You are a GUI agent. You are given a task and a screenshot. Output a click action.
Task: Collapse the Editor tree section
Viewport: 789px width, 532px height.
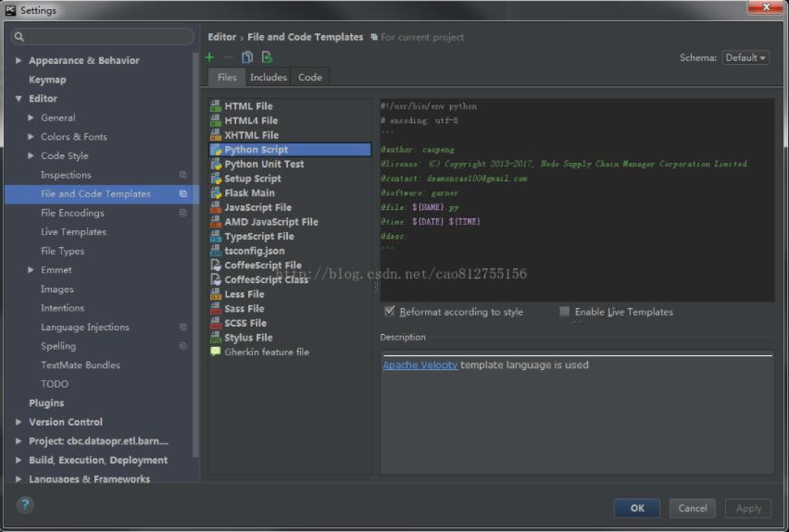coord(19,99)
